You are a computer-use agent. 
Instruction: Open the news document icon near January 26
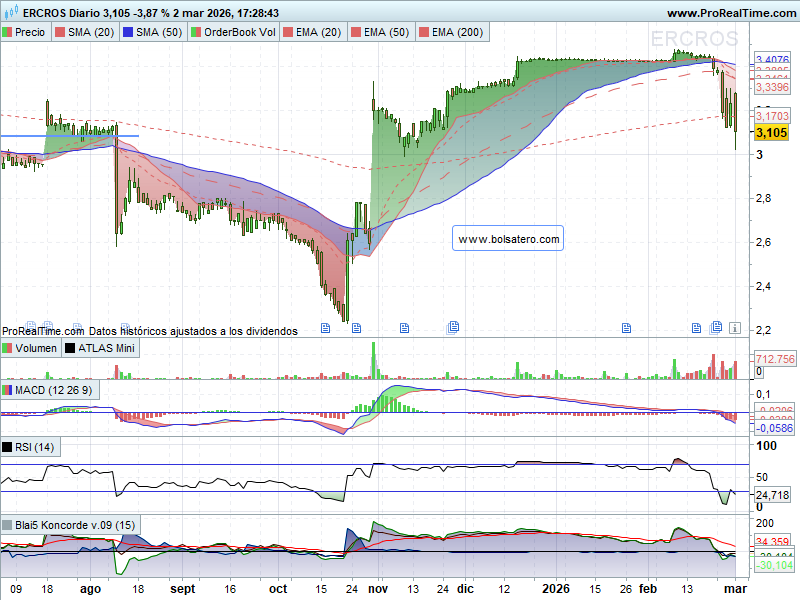(627, 327)
